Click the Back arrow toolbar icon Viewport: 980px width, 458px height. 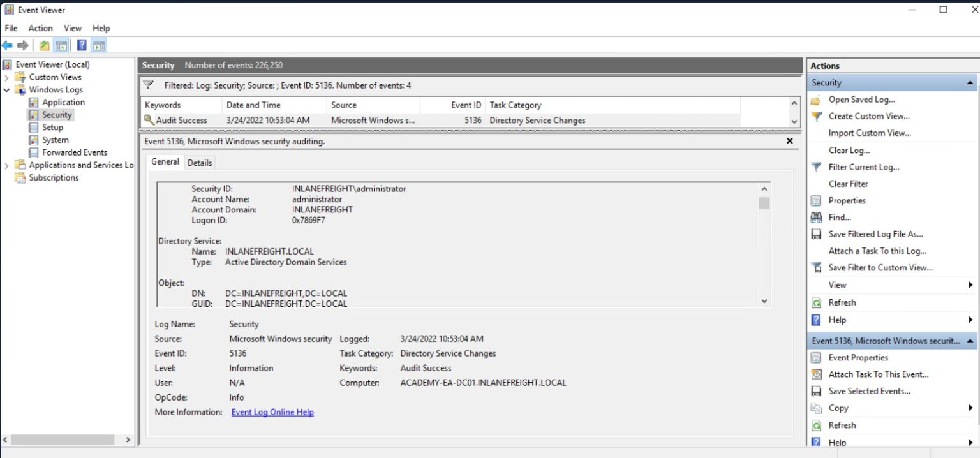pos(7,45)
